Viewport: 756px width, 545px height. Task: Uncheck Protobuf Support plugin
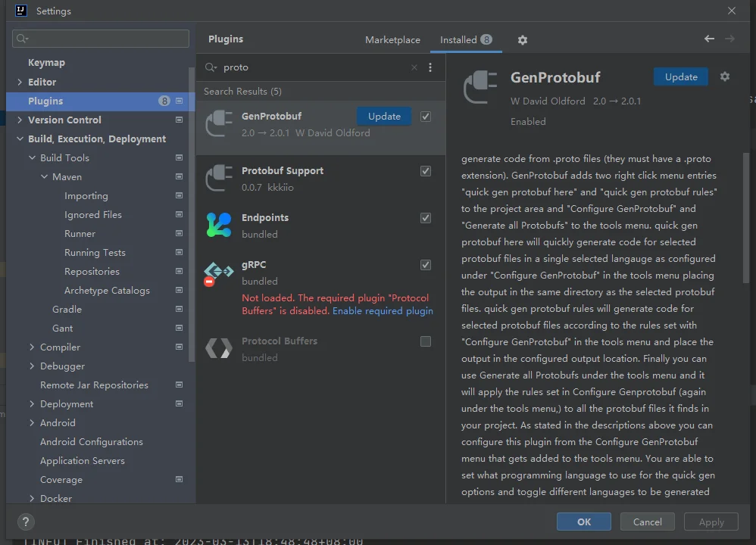tap(425, 171)
